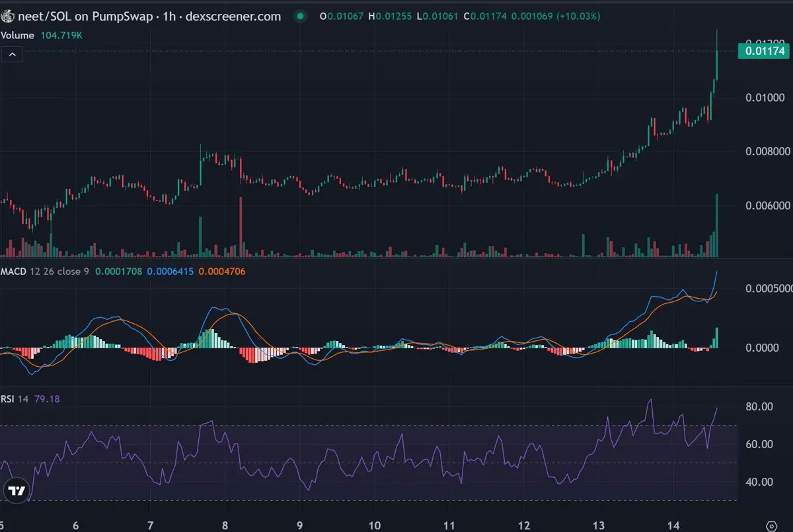Collapse the indicator legend with chevron button
The image size is (793, 532).
click(x=13, y=55)
